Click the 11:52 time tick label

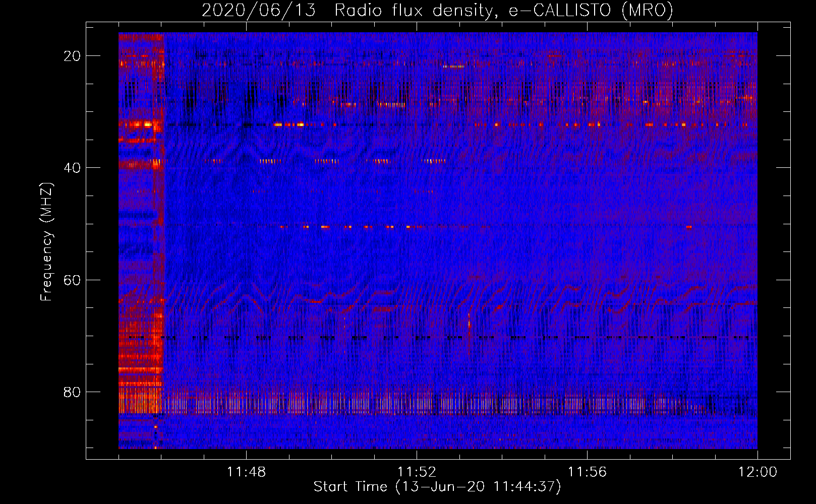417,472
